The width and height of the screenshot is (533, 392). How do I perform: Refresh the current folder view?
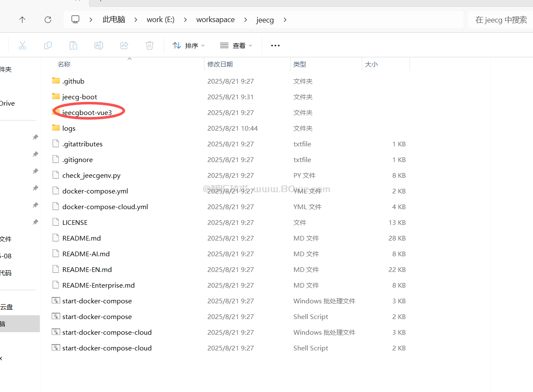click(x=48, y=20)
